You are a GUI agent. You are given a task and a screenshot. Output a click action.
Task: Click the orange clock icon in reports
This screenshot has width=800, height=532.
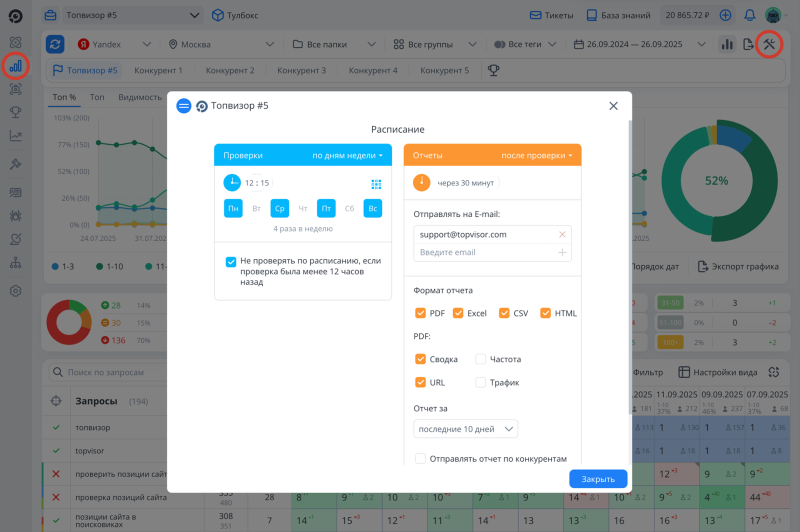click(422, 183)
